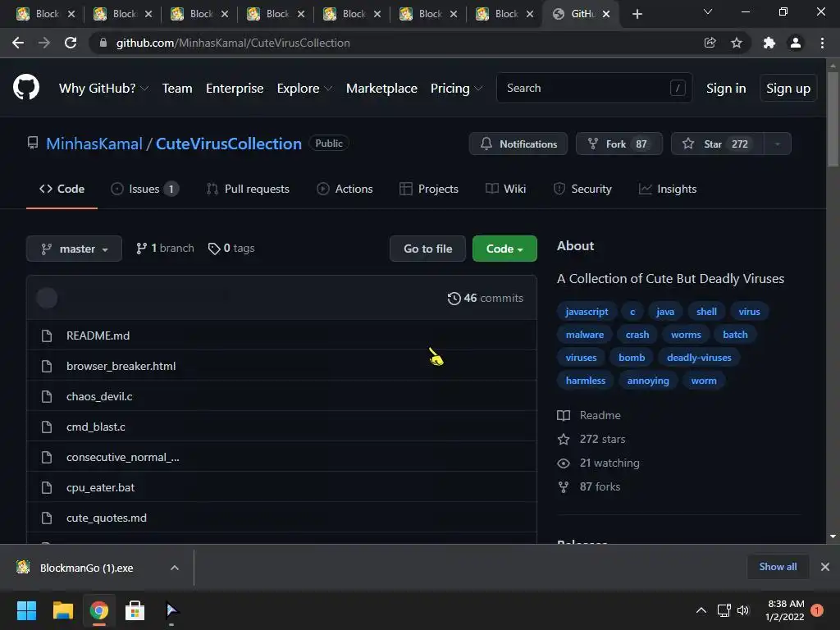Open browser_breaker.html file

point(121,366)
